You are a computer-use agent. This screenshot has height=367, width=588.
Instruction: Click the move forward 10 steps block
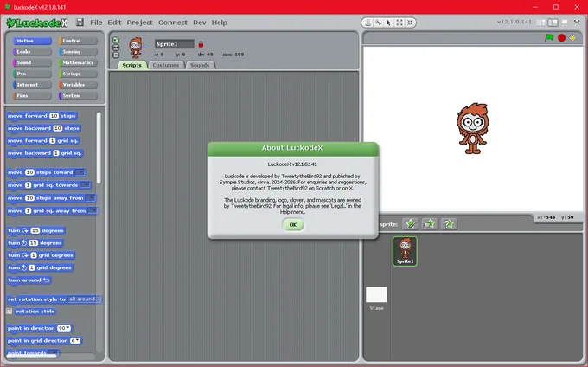42,116
